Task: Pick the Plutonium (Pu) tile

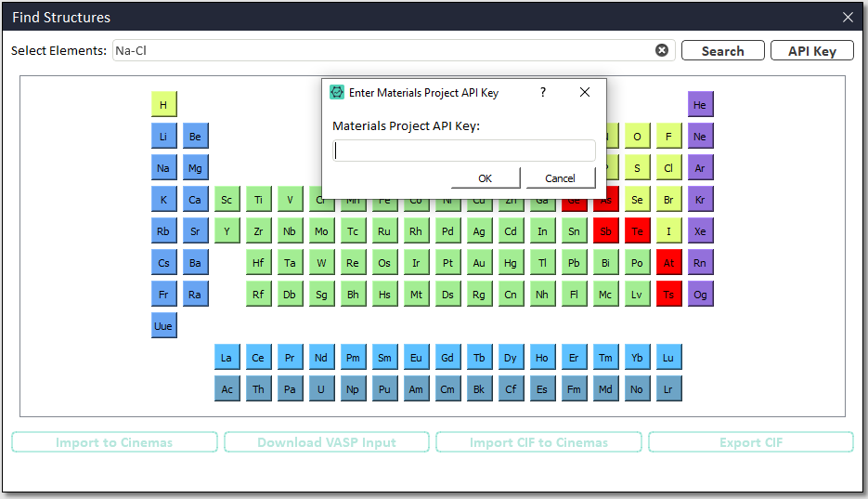Action: (384, 388)
